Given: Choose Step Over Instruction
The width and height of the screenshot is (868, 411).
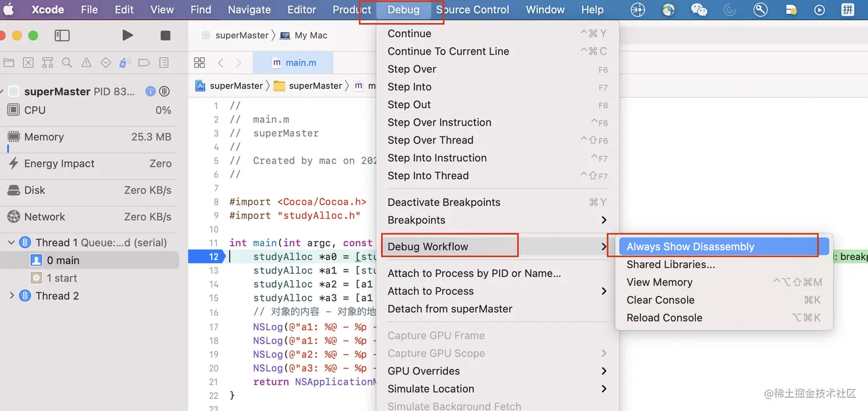Looking at the screenshot, I should (497, 123).
